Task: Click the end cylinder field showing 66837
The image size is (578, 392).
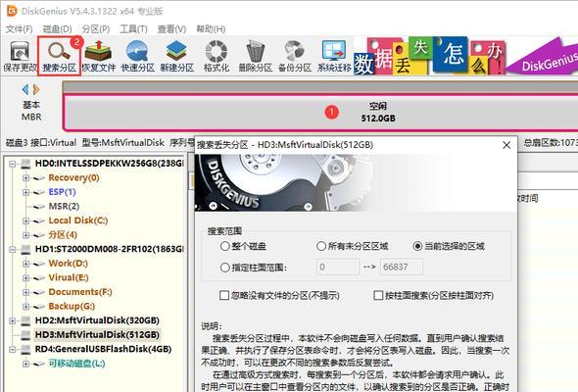Action: tap(402, 267)
